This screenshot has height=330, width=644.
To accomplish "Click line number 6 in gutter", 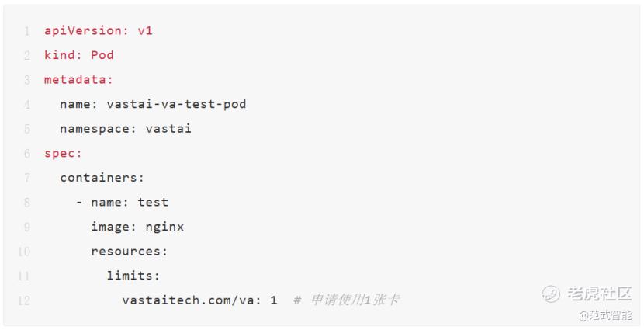I will click(27, 154).
